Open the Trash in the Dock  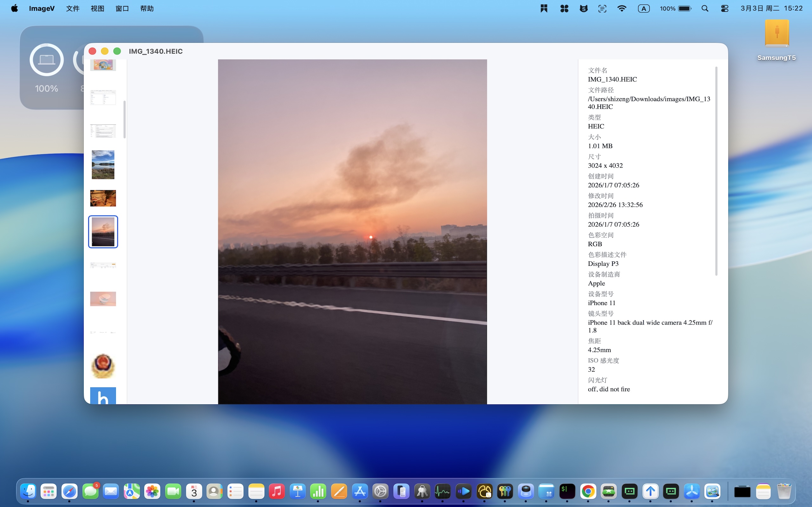click(784, 491)
